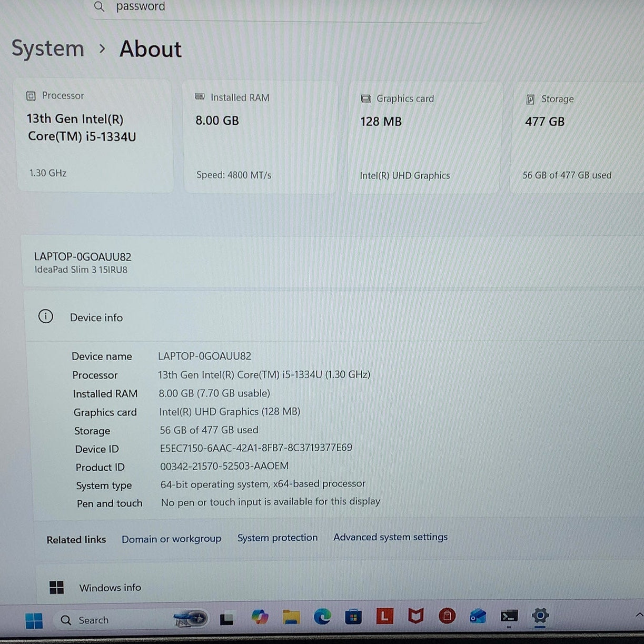Click the Device info circled-i icon
The width and height of the screenshot is (644, 644).
46,316
